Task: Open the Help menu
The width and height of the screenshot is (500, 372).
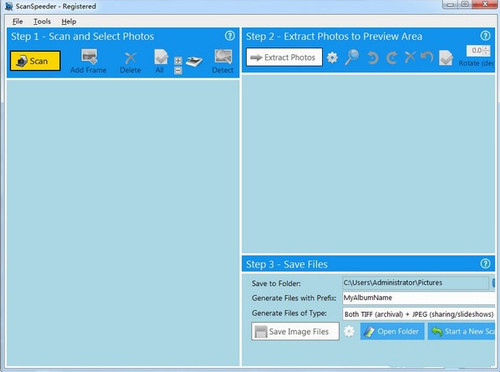Action: pos(69,22)
